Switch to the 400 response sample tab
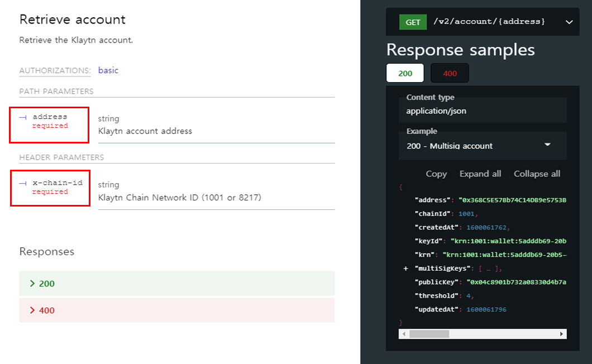Viewport: 592px width, 364px height. (x=450, y=73)
